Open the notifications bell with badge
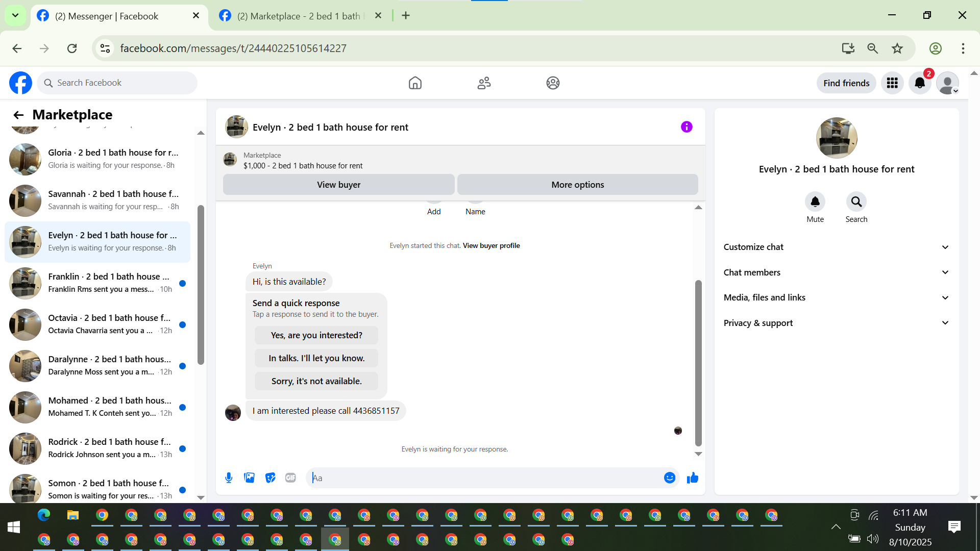Viewport: 980px width, 551px height. [920, 83]
